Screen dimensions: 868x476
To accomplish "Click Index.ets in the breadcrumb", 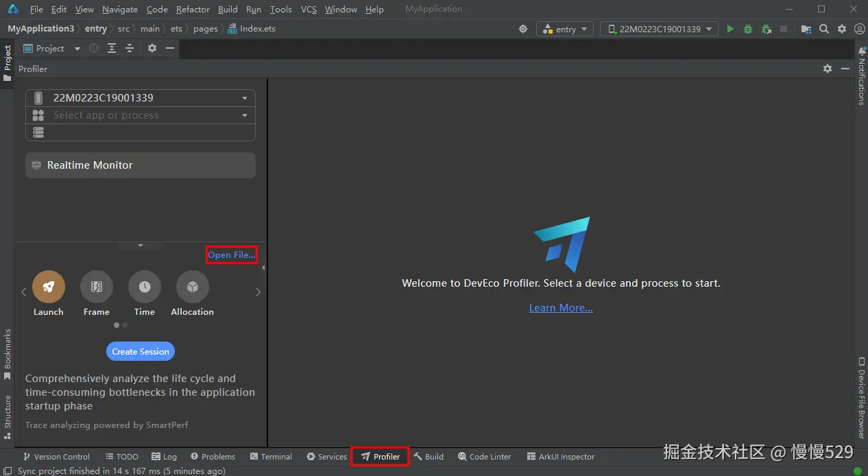I will (252, 29).
